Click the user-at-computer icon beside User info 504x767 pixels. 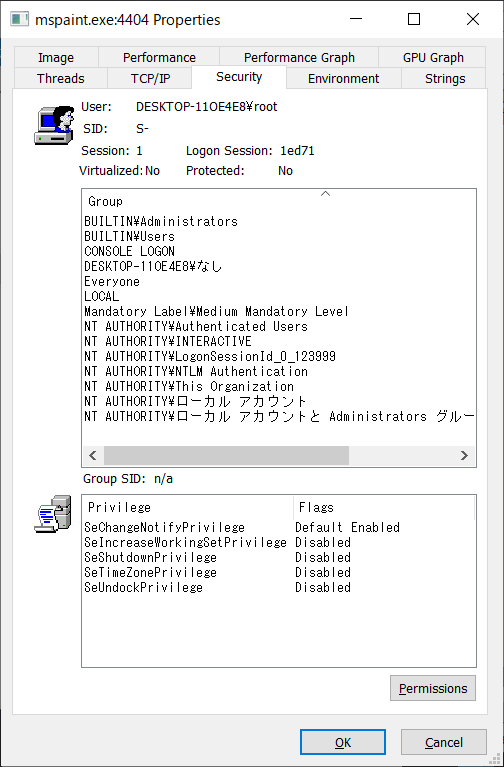(x=54, y=124)
